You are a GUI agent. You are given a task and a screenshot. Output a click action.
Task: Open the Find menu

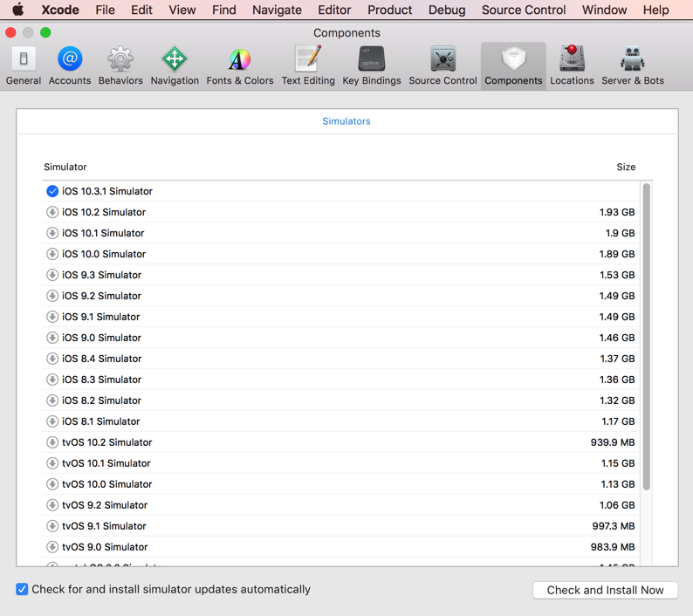click(x=224, y=10)
